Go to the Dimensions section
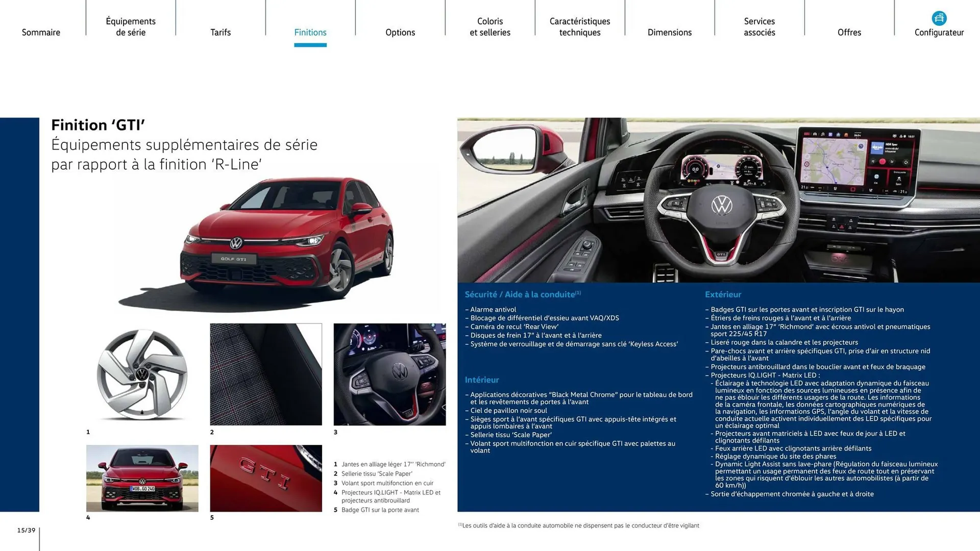The width and height of the screenshot is (980, 551). pyautogui.click(x=670, y=32)
